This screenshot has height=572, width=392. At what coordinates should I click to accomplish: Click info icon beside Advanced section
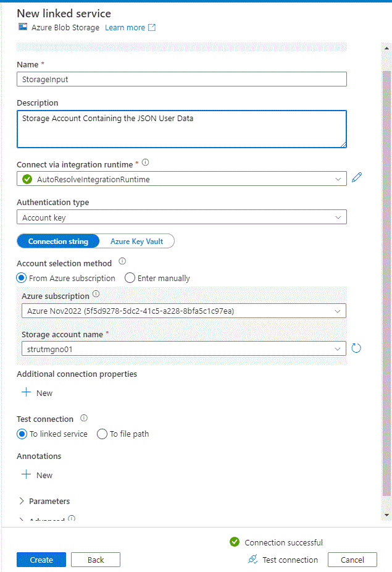tap(72, 518)
